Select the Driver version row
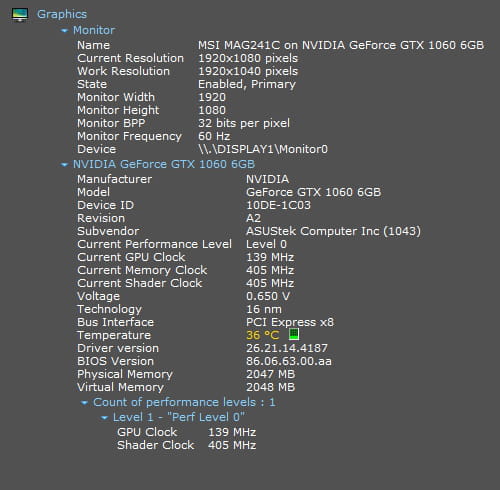 tap(202, 348)
